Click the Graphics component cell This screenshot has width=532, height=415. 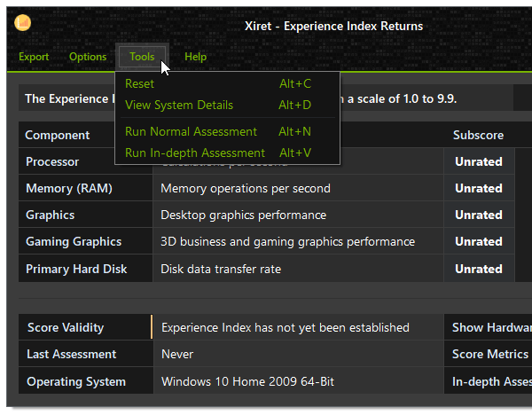point(85,215)
